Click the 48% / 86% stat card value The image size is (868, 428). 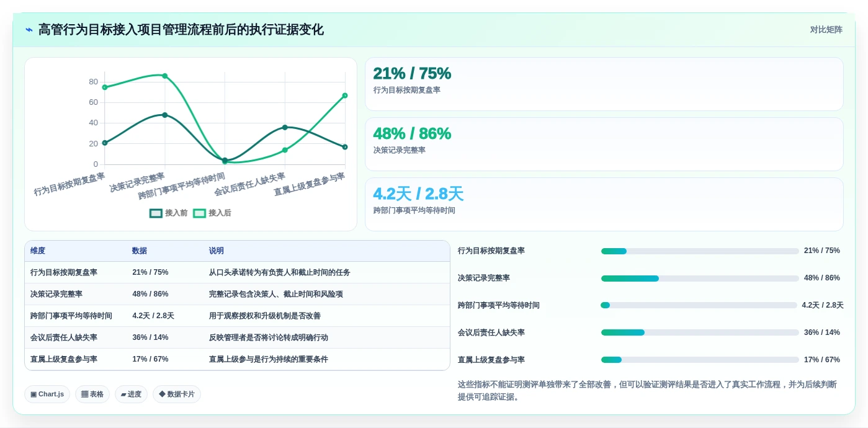click(x=412, y=133)
